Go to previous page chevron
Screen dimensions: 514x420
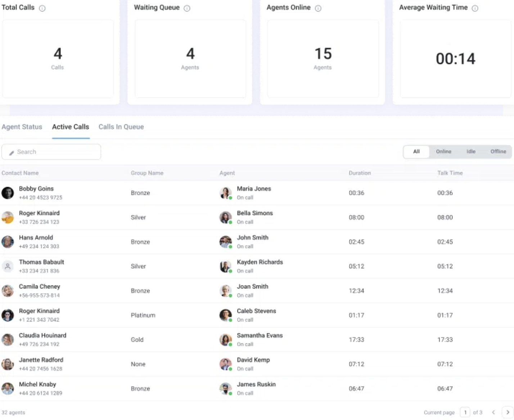493,412
